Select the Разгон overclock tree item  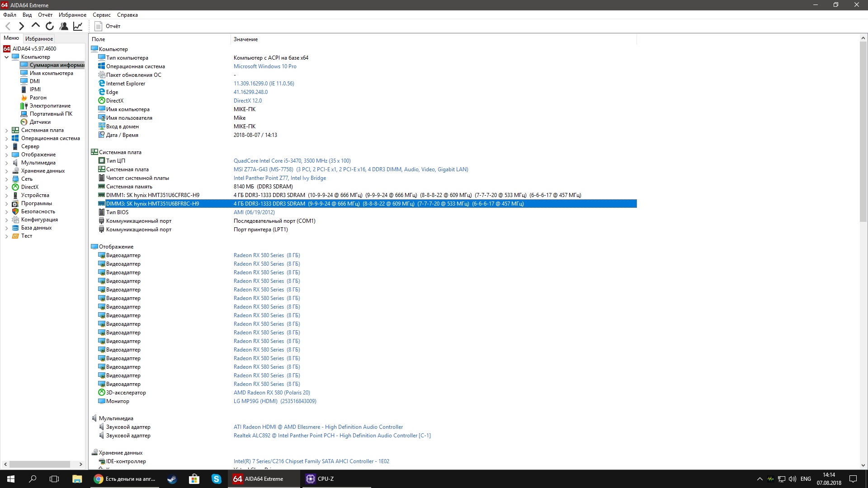[38, 98]
